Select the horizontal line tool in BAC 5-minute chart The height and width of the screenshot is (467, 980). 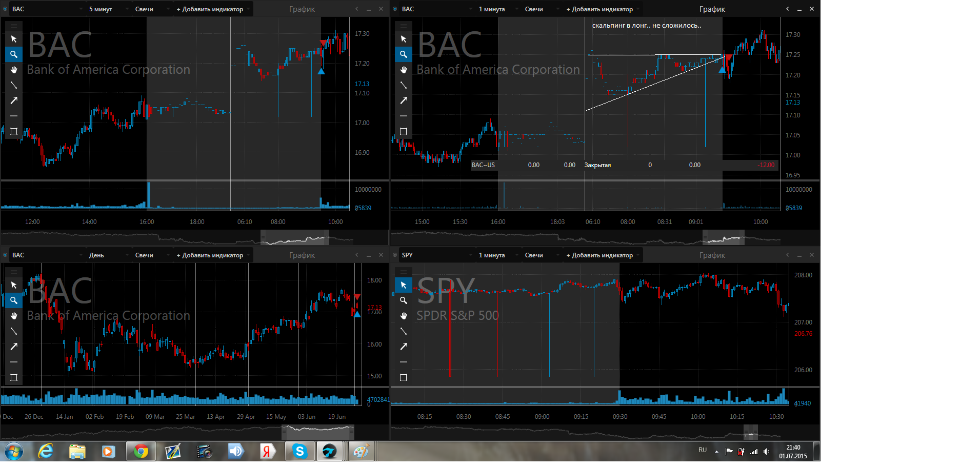click(14, 116)
